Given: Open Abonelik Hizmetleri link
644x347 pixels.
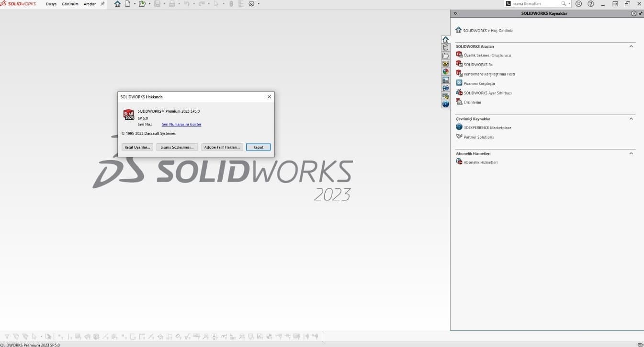Looking at the screenshot, I should point(481,162).
